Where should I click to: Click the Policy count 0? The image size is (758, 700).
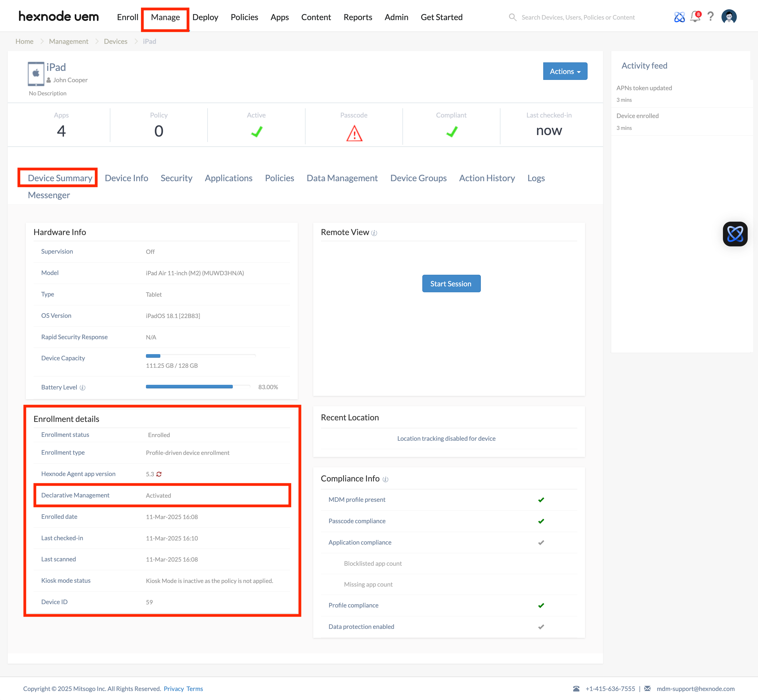click(159, 131)
